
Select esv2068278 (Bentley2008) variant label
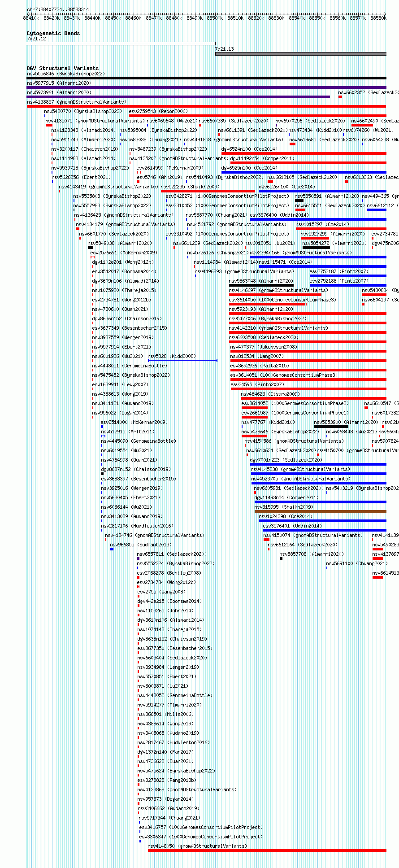169,573
